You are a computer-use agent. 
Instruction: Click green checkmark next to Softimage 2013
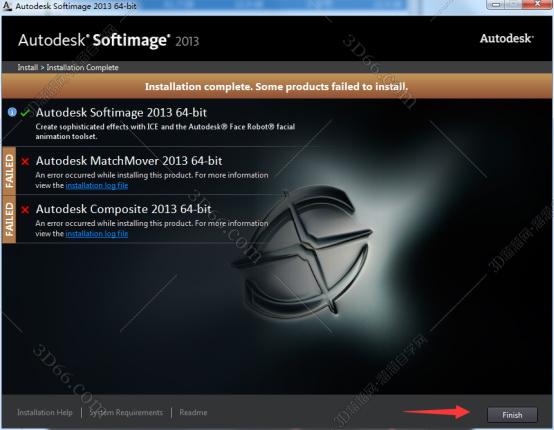[x=25, y=113]
